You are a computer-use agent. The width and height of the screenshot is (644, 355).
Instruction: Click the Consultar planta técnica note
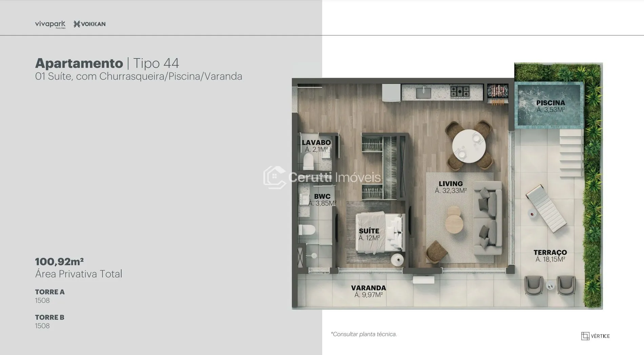click(x=364, y=334)
